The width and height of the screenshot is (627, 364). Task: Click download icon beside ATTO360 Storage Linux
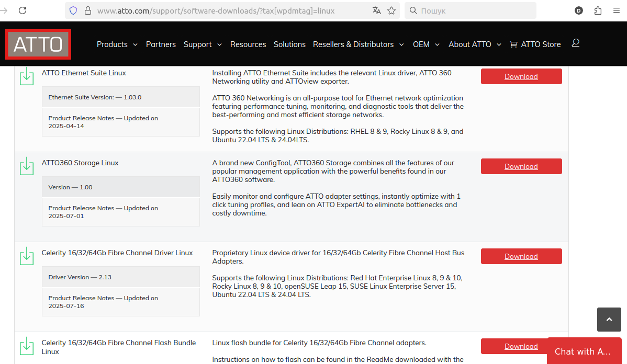[x=27, y=166]
